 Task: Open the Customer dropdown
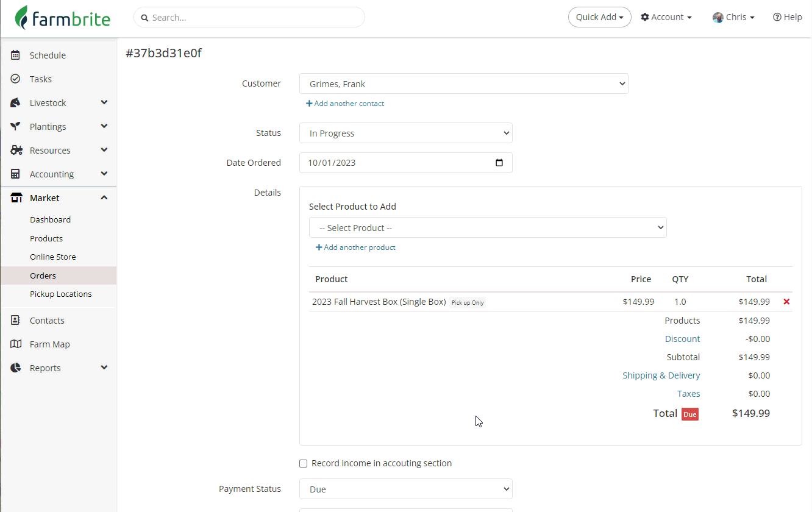click(463, 84)
